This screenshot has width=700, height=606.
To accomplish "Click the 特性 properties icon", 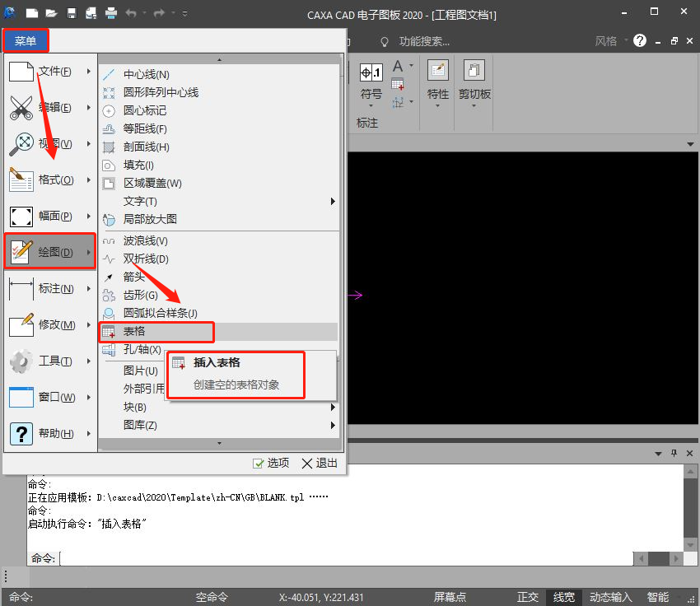I will (x=438, y=71).
